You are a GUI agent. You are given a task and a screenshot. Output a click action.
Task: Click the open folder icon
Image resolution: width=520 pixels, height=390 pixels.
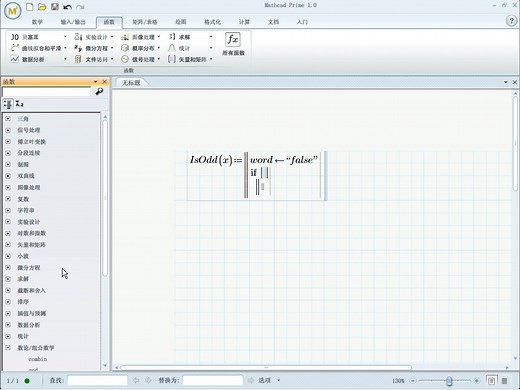click(x=42, y=7)
